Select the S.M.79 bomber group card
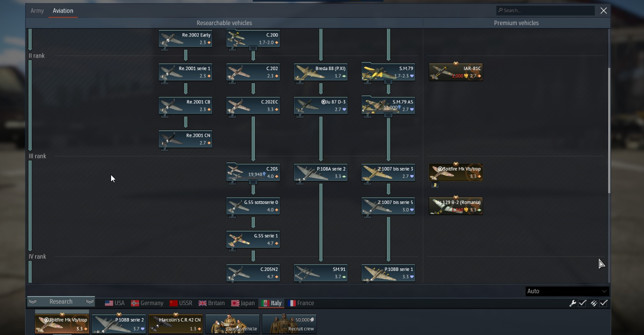The width and height of the screenshot is (644, 335). click(388, 72)
